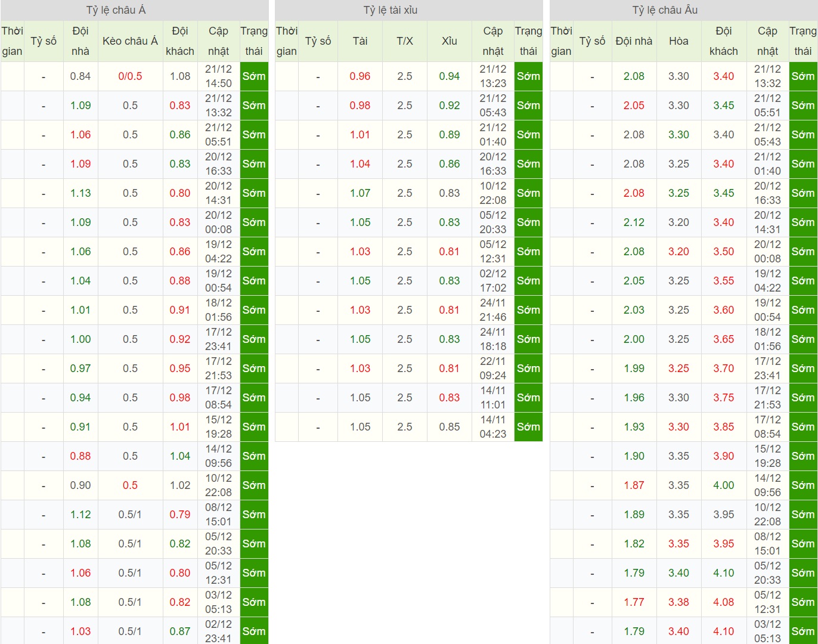Click home odds '1.99' in the châu Âu table

coord(634,369)
